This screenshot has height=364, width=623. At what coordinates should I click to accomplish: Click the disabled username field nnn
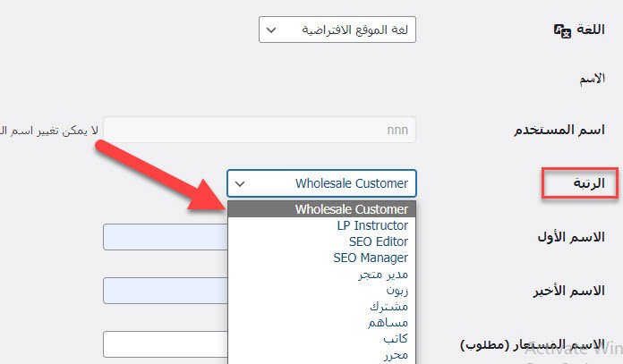coord(260,130)
